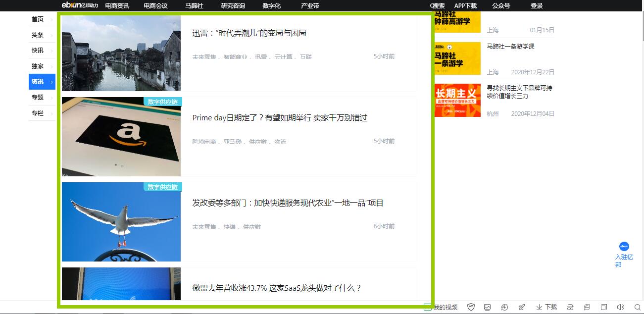Open the 发改委等多部门 express delivery article
Screen dimensions: 644x314
coord(288,203)
